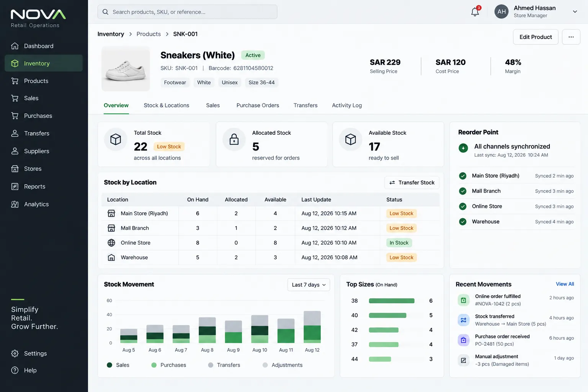588x392 pixels.
Task: Click the Total Stock box icon
Action: point(116,139)
